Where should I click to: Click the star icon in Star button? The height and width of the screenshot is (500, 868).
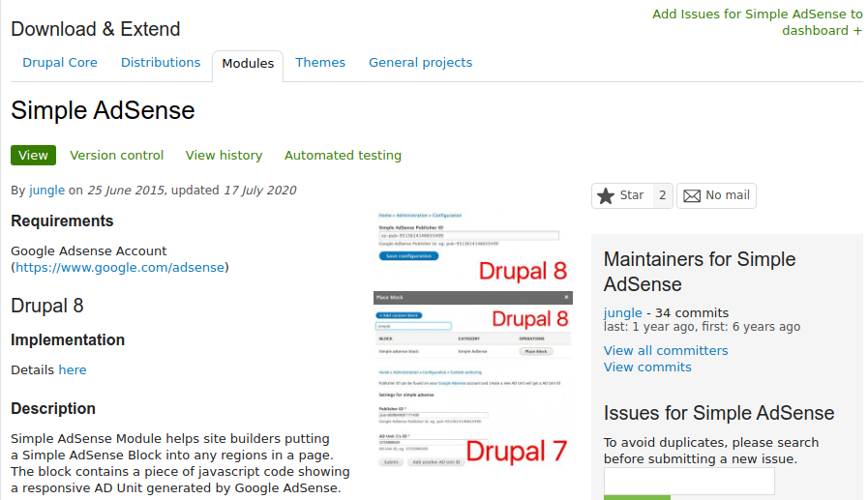click(x=606, y=195)
